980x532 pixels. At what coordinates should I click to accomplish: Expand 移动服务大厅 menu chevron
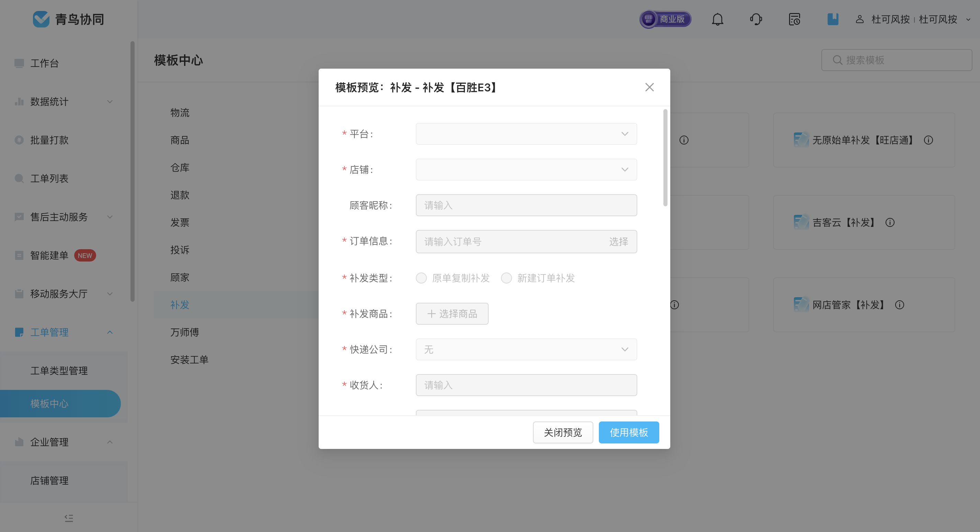[110, 293]
